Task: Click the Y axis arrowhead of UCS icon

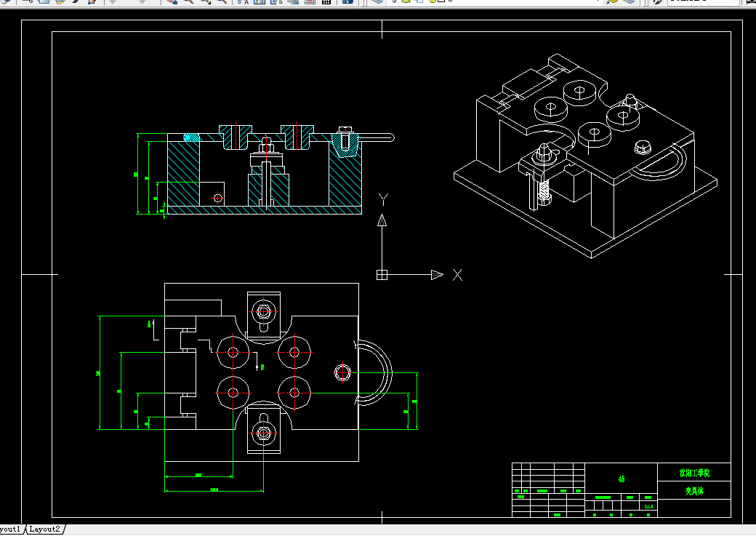Action: [x=382, y=220]
